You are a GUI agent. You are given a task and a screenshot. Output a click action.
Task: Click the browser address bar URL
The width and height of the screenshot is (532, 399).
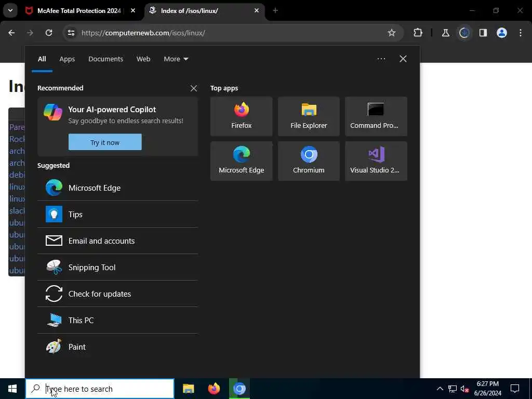pos(143,33)
